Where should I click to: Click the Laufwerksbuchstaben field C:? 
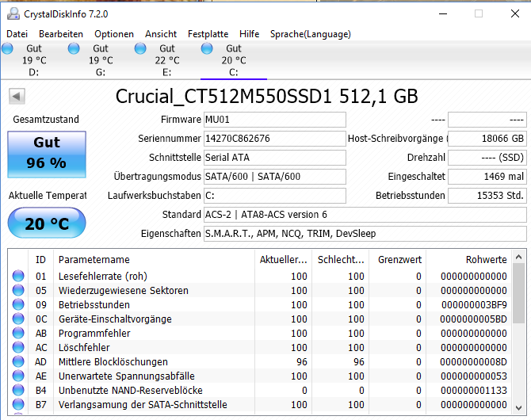pos(275,196)
